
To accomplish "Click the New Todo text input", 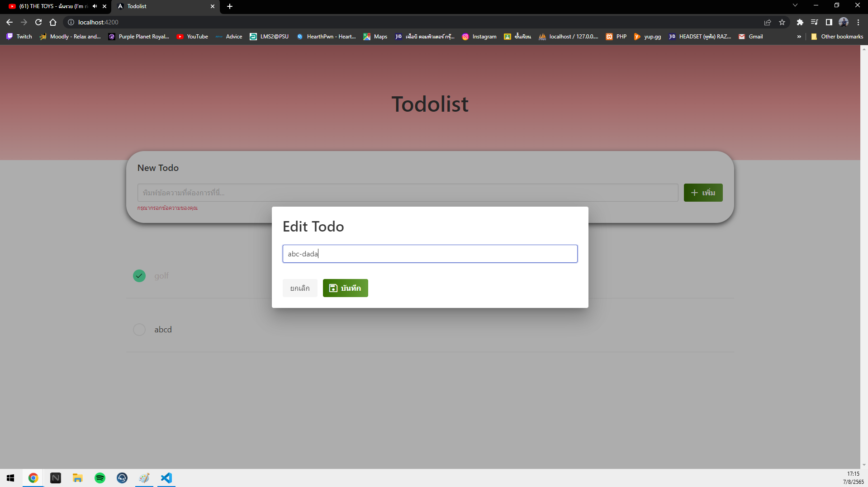I will pos(408,193).
